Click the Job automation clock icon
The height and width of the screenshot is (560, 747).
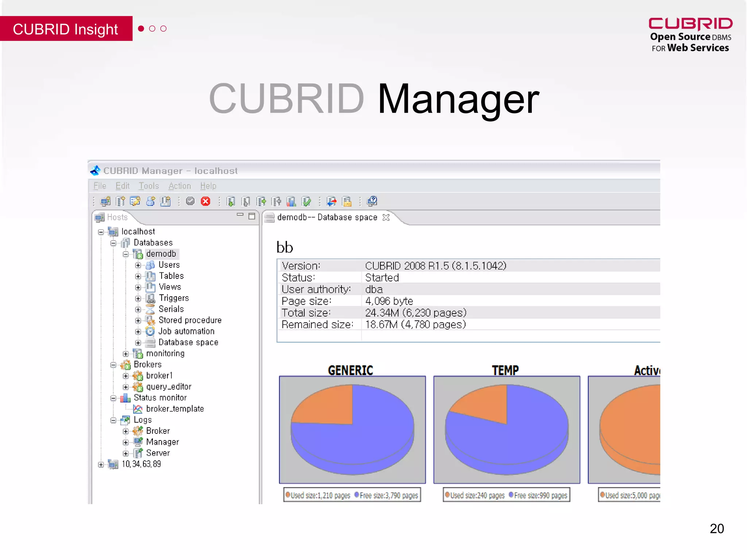150,331
